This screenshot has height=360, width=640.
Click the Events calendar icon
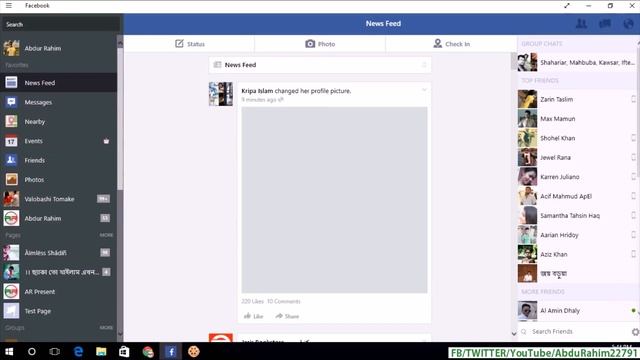11,141
